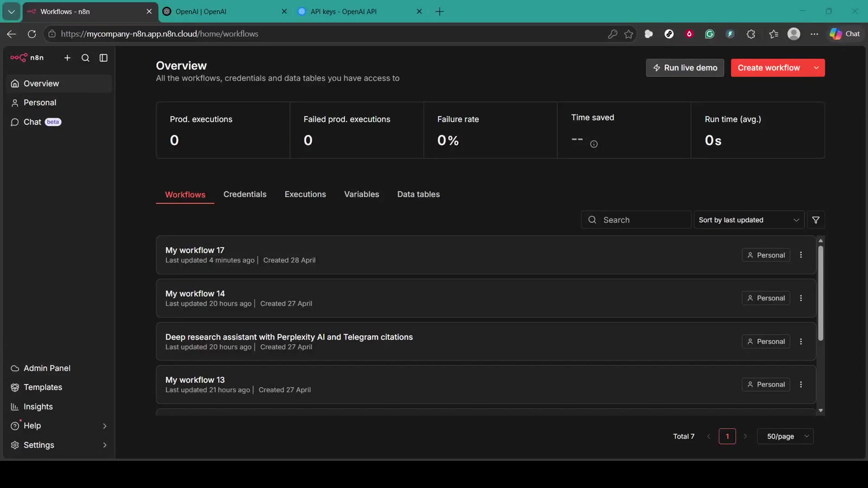The image size is (868, 488).
Task: Click workflow list scrollbar thumb
Action: (820, 293)
